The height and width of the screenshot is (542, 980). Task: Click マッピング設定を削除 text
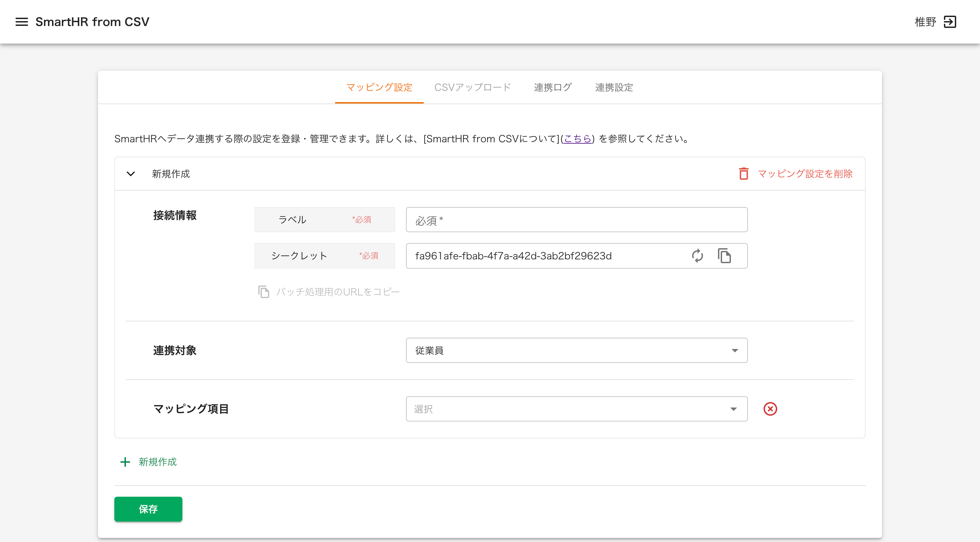805,174
